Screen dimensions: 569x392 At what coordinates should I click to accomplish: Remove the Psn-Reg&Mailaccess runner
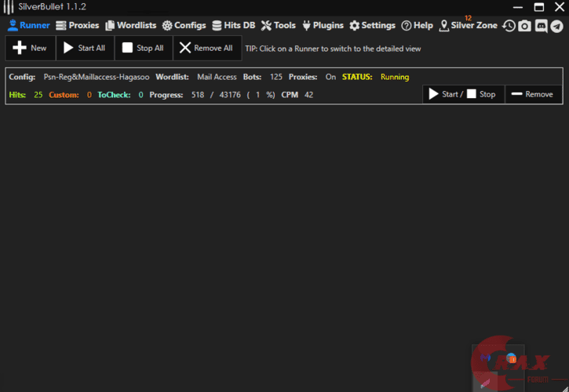pos(534,94)
